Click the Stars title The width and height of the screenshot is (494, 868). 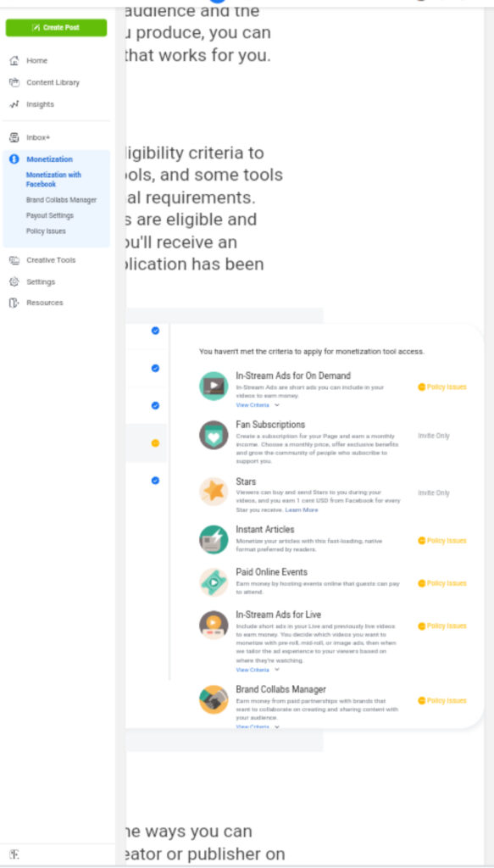(x=247, y=481)
